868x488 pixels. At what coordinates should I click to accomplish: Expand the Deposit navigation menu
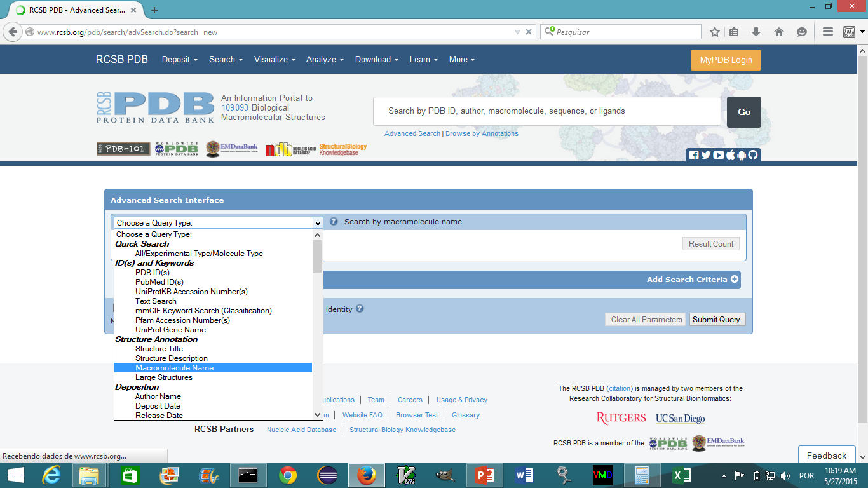(x=179, y=60)
